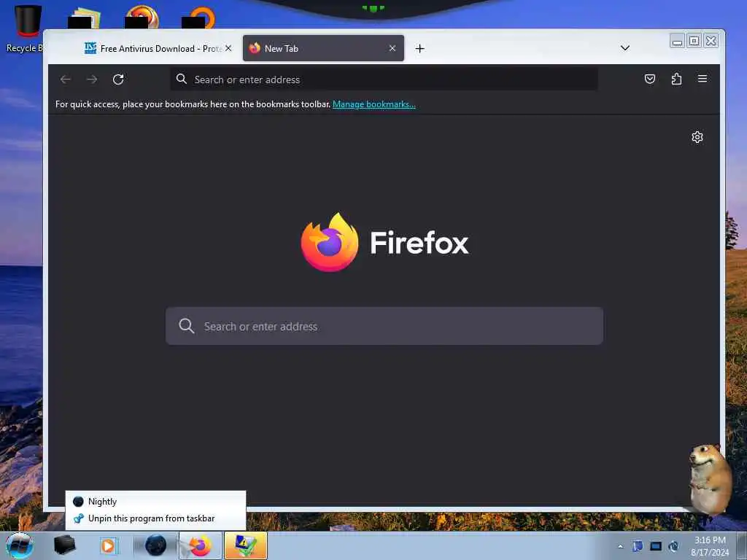Open the black box taskbar icon
Screen dimensions: 747x560
click(x=65, y=545)
